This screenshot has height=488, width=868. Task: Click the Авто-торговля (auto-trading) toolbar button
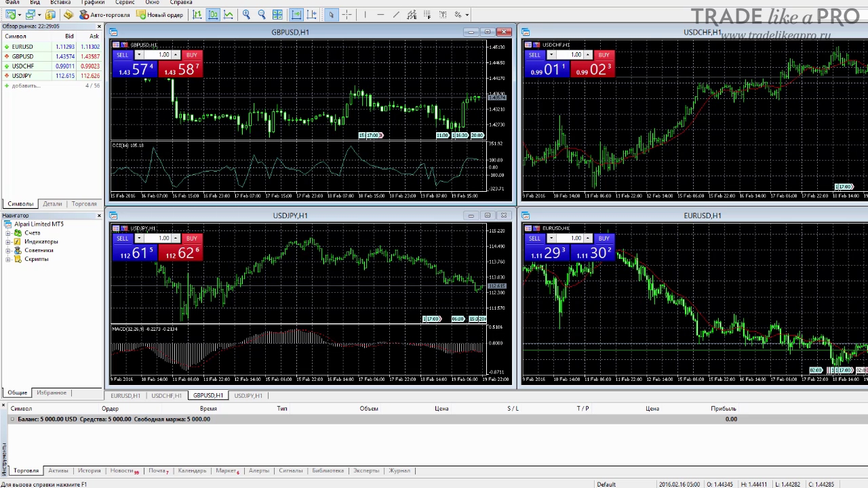click(x=104, y=14)
